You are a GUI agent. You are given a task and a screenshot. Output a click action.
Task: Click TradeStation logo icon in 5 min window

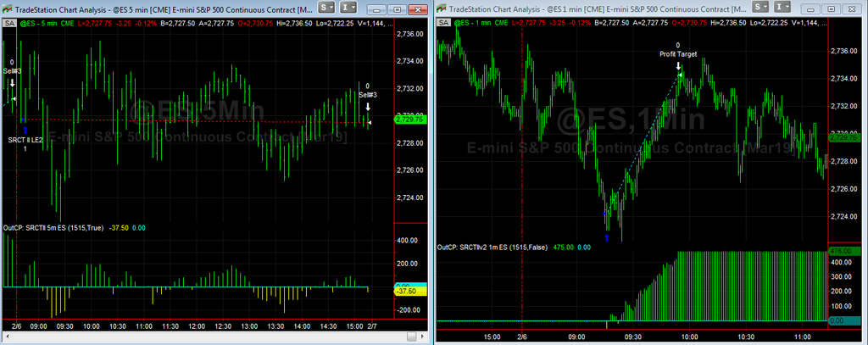[7, 8]
